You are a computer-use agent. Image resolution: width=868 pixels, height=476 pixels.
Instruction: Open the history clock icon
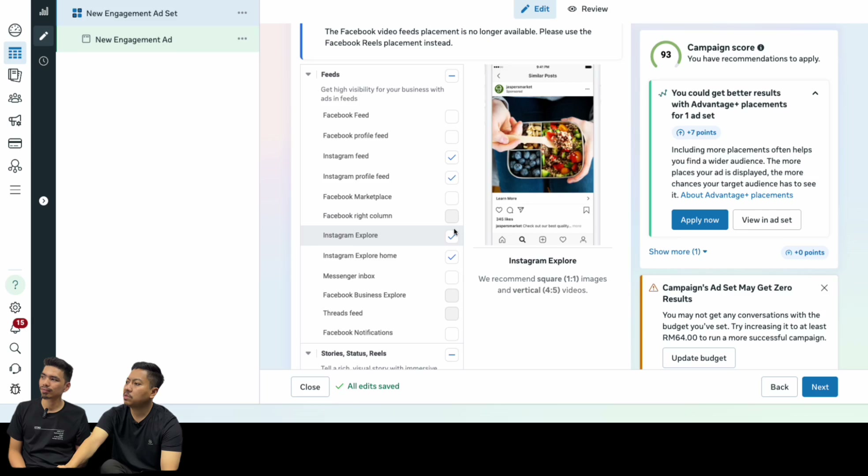[x=44, y=61]
